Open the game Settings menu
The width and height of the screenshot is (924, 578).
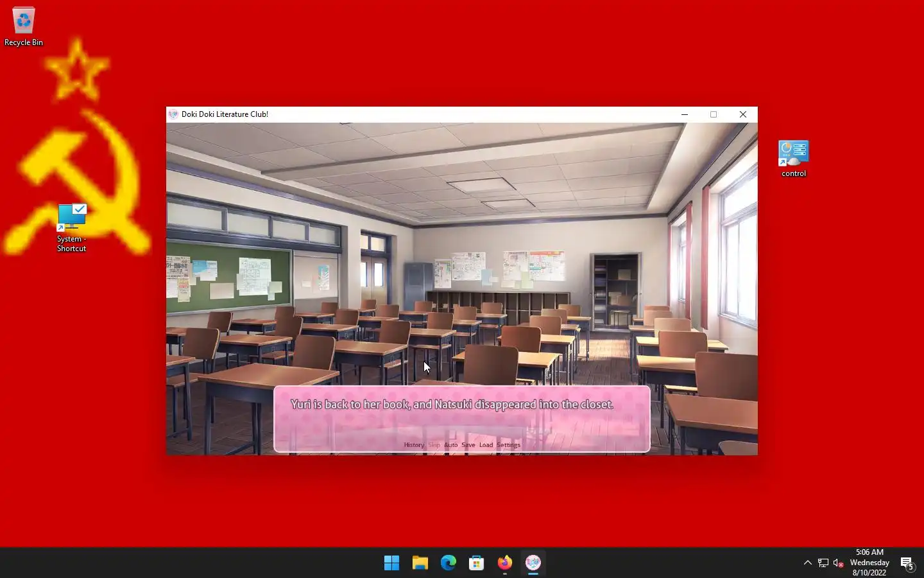click(x=508, y=445)
